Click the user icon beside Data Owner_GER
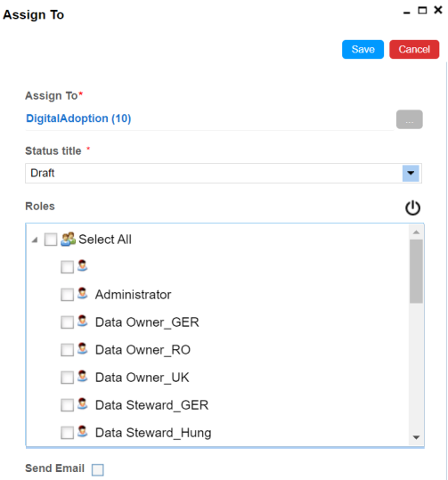This screenshot has width=448, height=480. point(82,321)
